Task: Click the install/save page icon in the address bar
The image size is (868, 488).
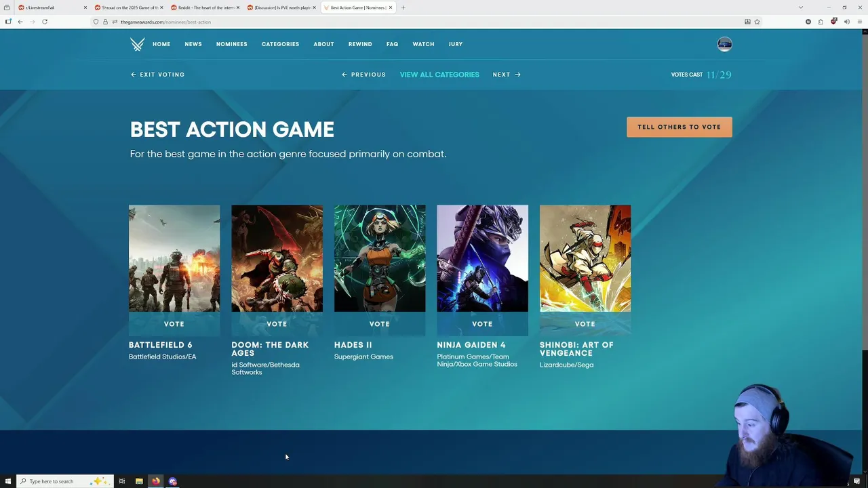Action: [x=747, y=22]
